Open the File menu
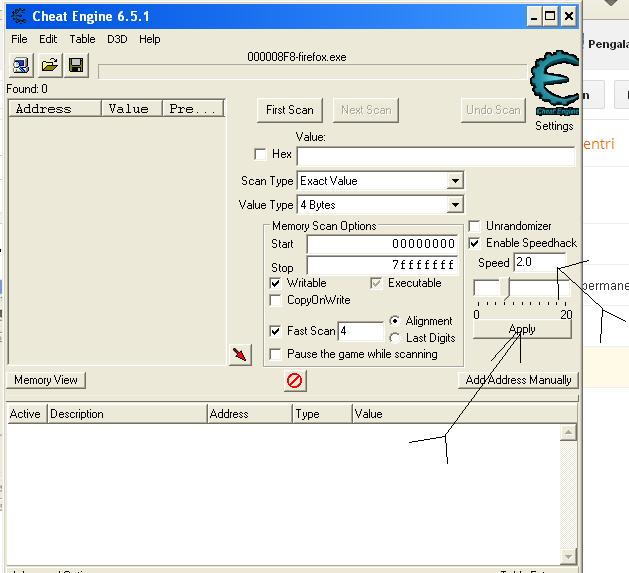Image resolution: width=629 pixels, height=573 pixels. coord(19,39)
